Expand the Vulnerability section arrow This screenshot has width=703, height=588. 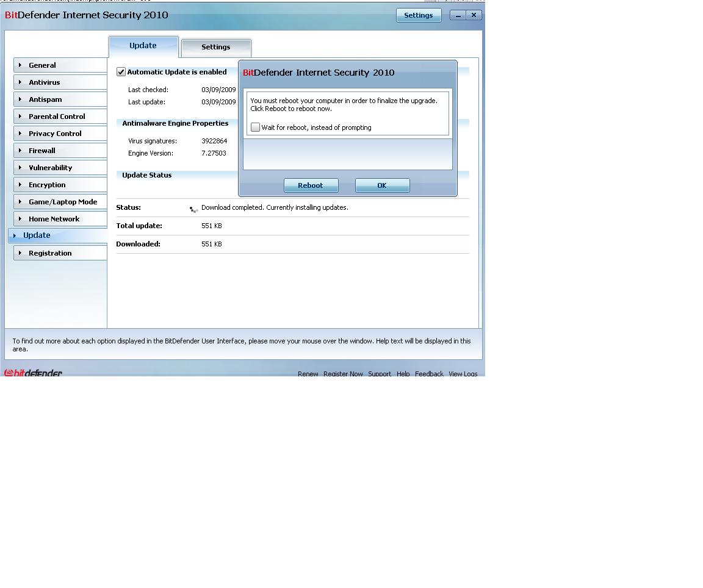[x=20, y=167]
